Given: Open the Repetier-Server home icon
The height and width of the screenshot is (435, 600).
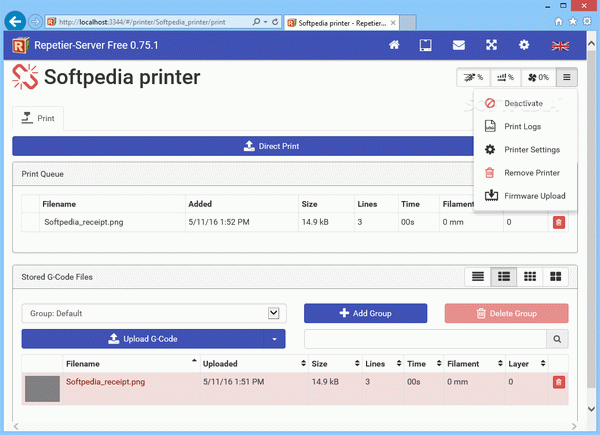Looking at the screenshot, I should click(x=394, y=45).
